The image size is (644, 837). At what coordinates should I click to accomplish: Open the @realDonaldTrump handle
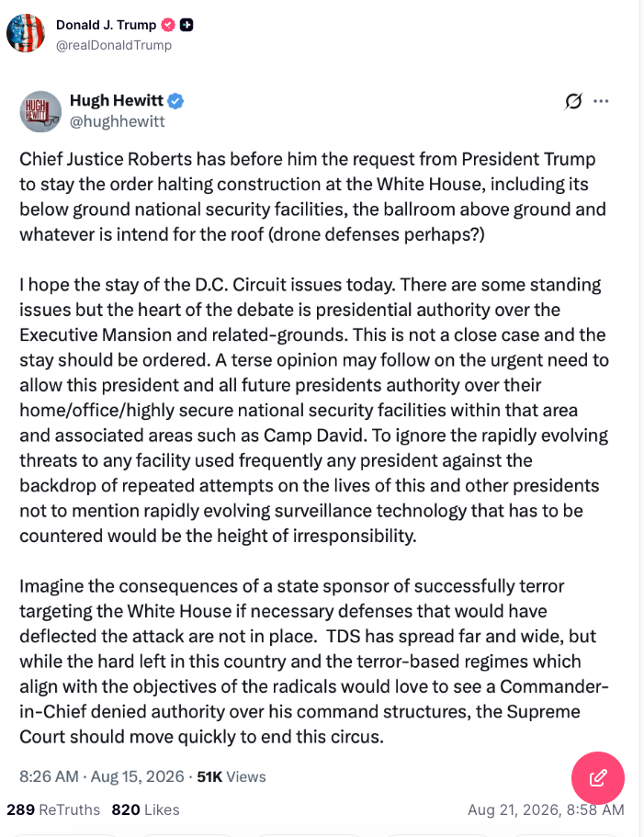click(114, 45)
